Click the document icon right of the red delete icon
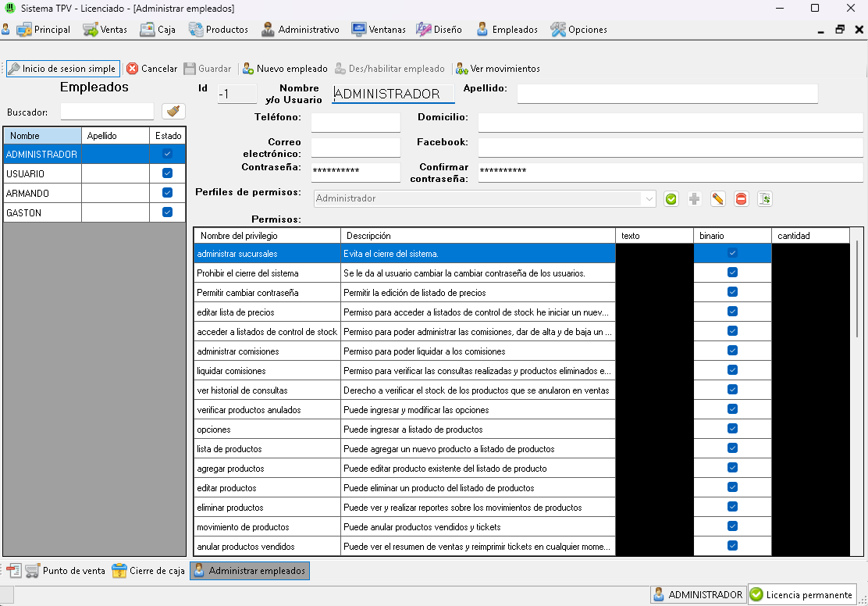Screen dimensions: 868x606 764,199
